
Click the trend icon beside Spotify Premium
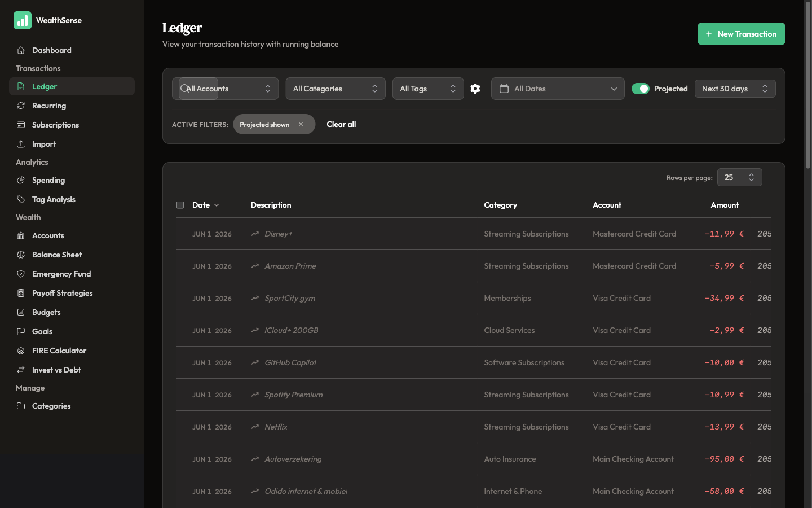[x=255, y=395]
